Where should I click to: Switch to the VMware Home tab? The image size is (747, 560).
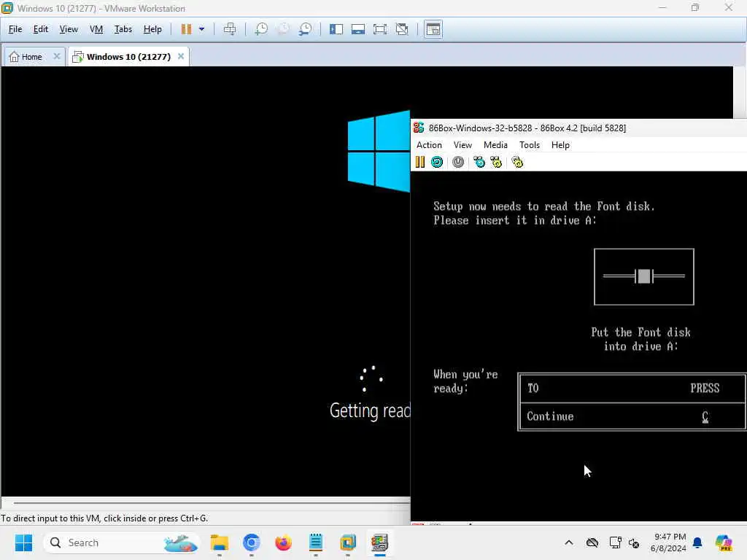(x=26, y=57)
